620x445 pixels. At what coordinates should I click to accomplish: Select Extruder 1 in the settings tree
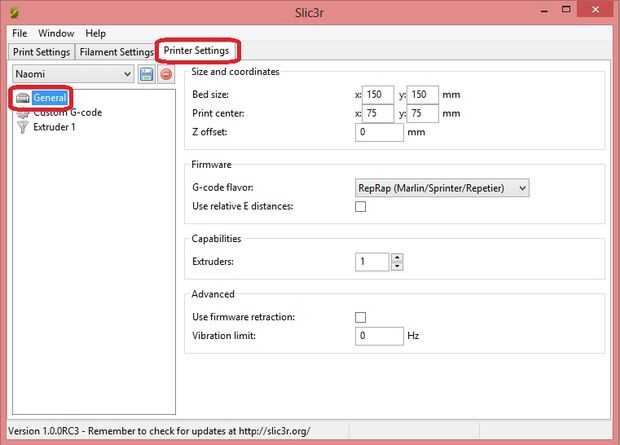(54, 127)
